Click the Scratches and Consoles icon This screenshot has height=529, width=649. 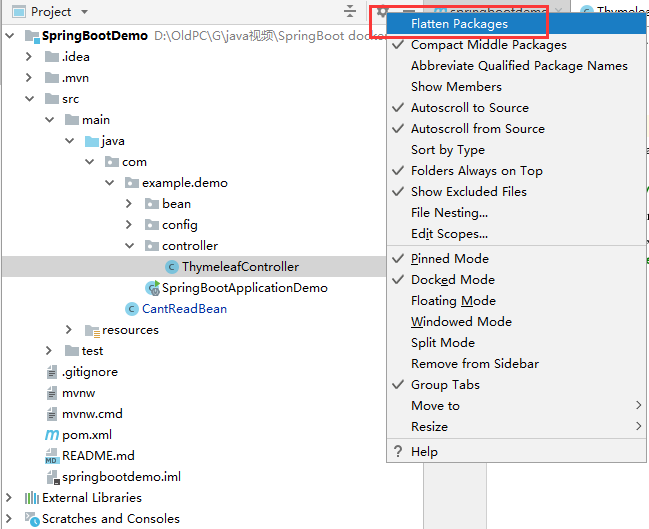(31, 519)
